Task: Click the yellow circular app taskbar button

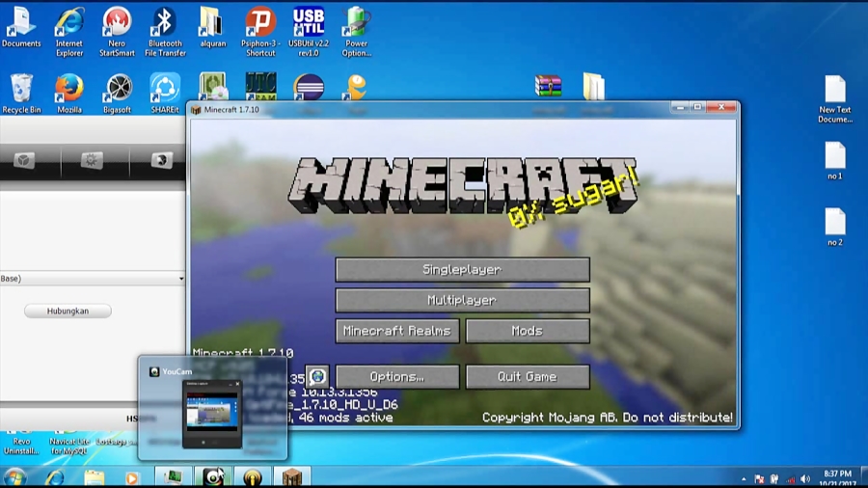Action: pos(253,476)
